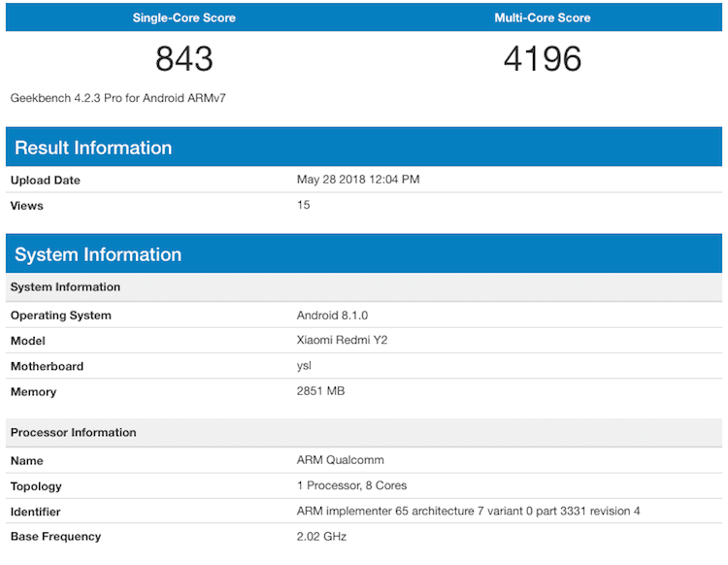Select the Model label

click(28, 341)
